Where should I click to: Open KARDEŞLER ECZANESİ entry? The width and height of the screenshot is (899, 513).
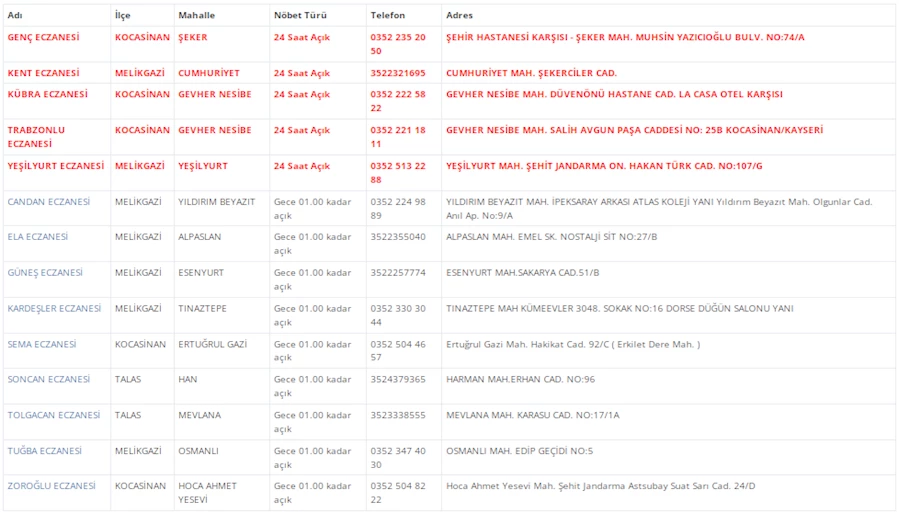54,309
